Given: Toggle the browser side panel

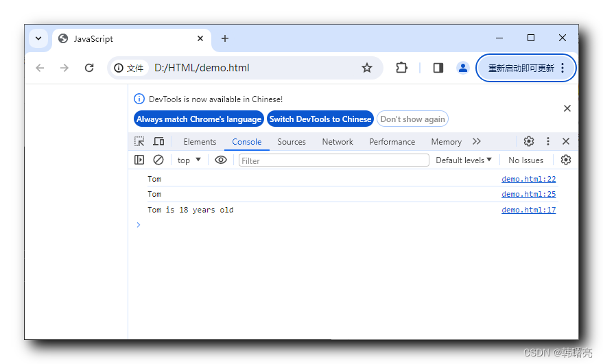Looking at the screenshot, I should click(438, 68).
